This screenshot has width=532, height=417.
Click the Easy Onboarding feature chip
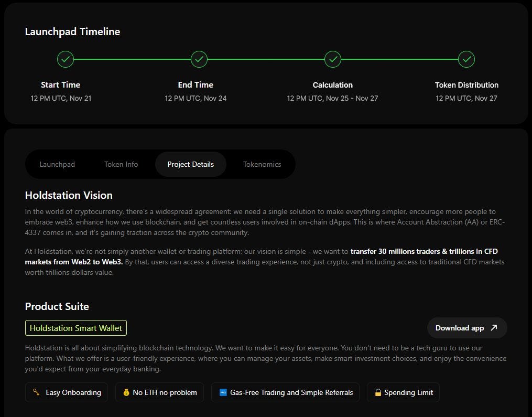coord(67,392)
